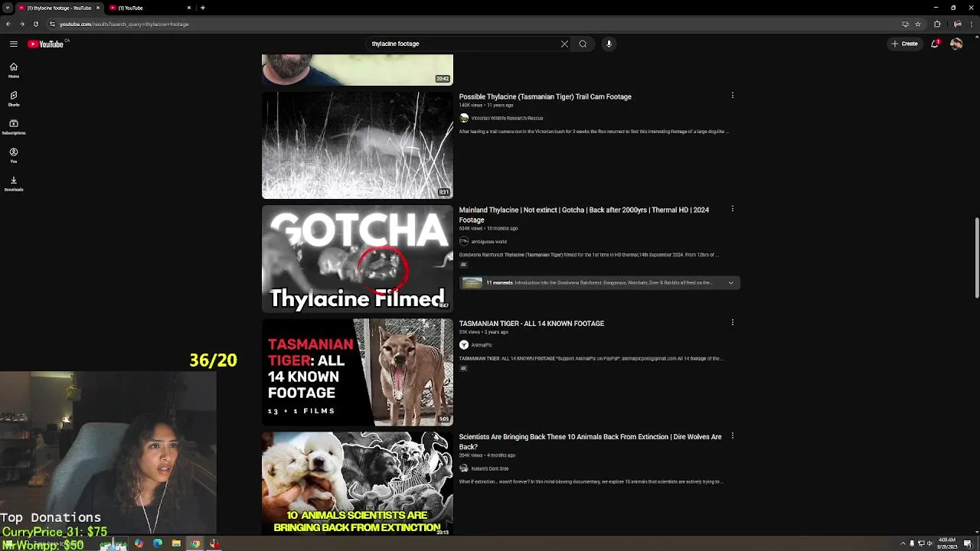Play the GOTCHA Thylacine Filmed thumbnail

pyautogui.click(x=358, y=259)
